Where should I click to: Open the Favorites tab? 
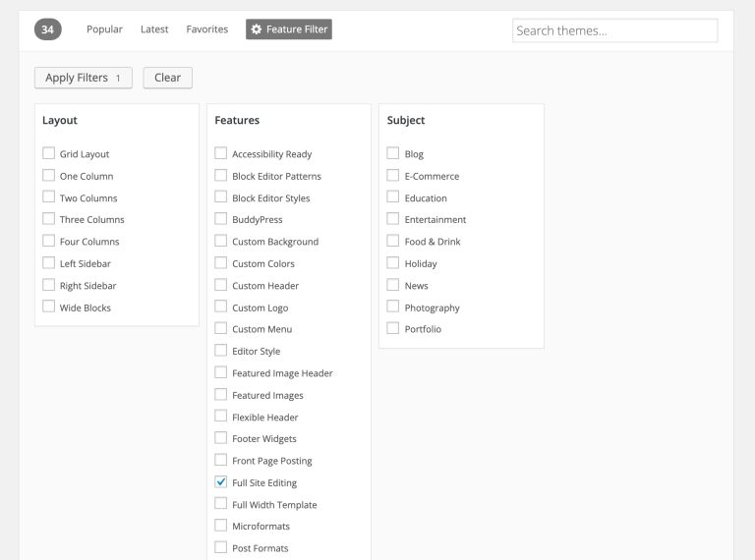pyautogui.click(x=207, y=29)
